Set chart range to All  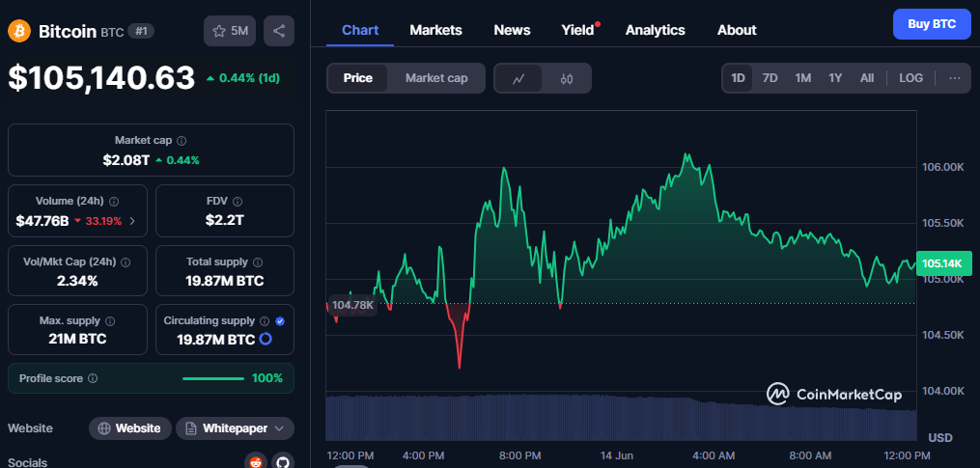pyautogui.click(x=867, y=78)
